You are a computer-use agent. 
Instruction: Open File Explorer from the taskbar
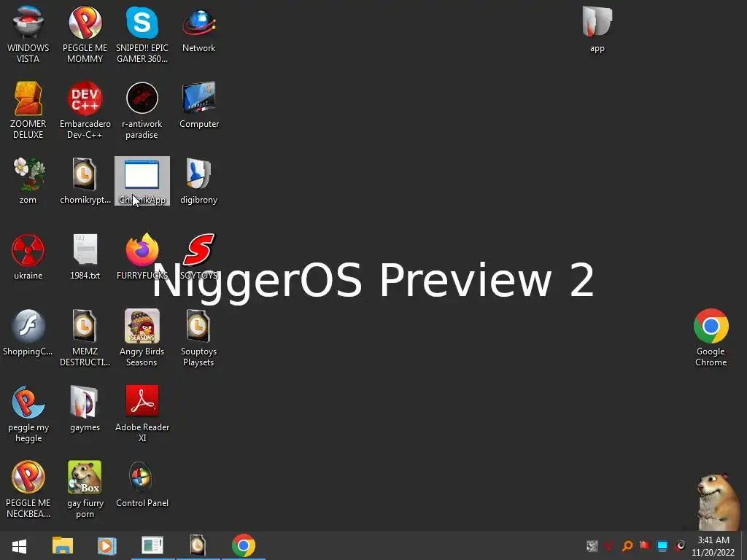click(x=63, y=545)
